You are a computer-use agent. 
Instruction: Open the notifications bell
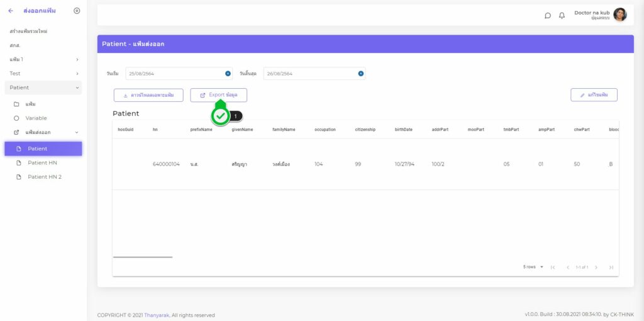562,16
